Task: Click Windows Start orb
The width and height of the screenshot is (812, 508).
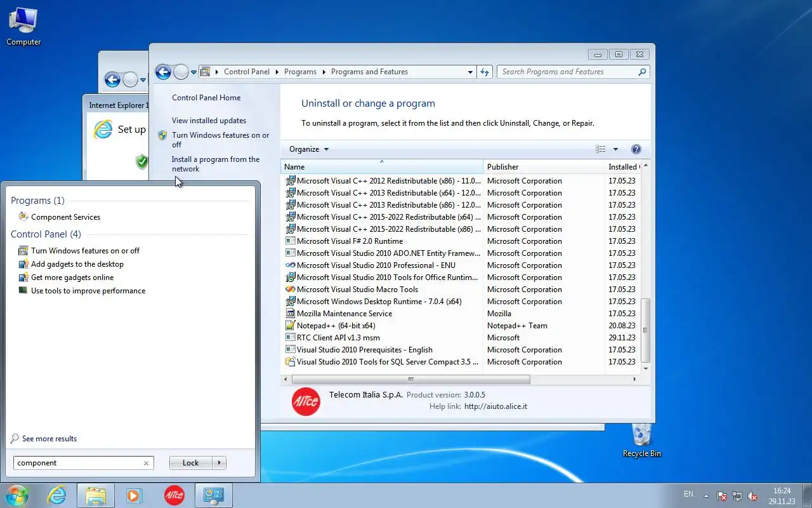Action: tap(16, 495)
